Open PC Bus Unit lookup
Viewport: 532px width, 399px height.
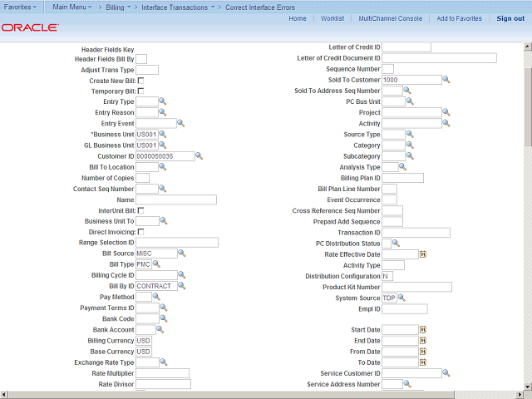point(410,101)
